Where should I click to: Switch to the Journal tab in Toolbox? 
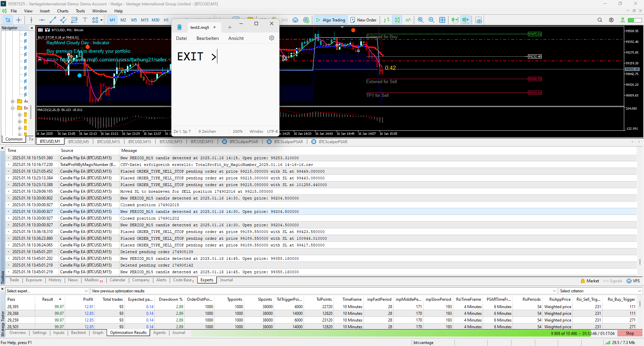pos(226,280)
